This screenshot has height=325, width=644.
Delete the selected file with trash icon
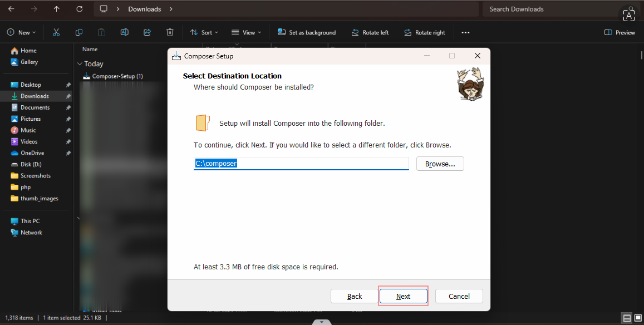point(170,32)
